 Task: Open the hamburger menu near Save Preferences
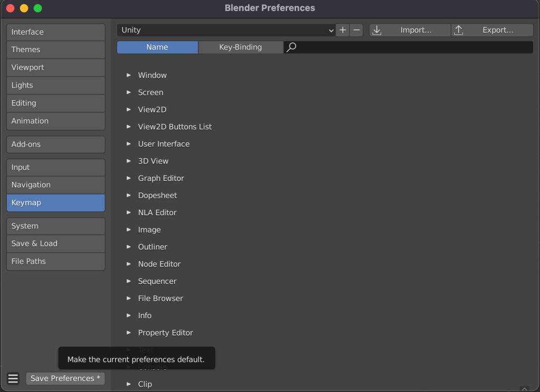[13, 378]
